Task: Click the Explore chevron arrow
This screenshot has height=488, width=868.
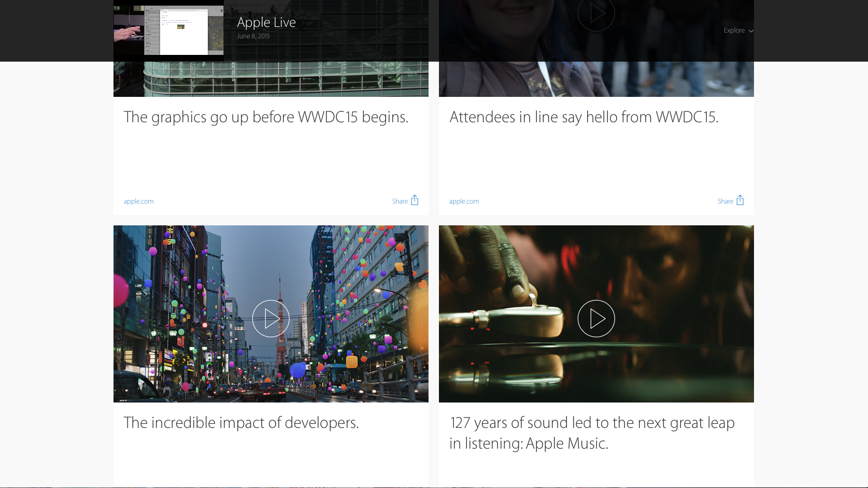Action: tap(751, 31)
